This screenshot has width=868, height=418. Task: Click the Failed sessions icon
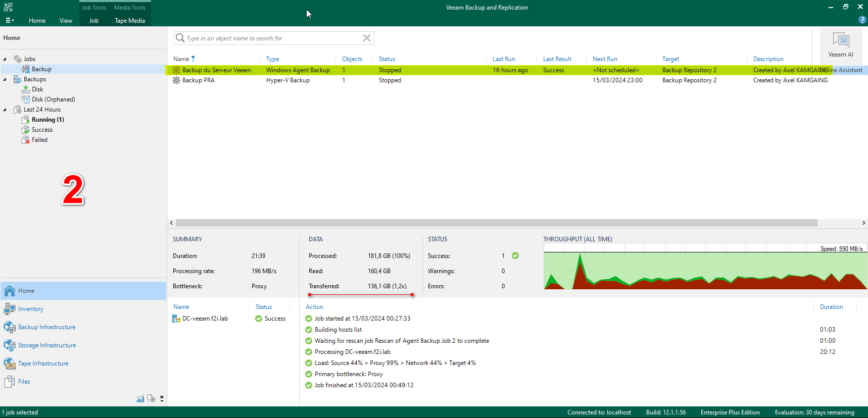tap(26, 140)
